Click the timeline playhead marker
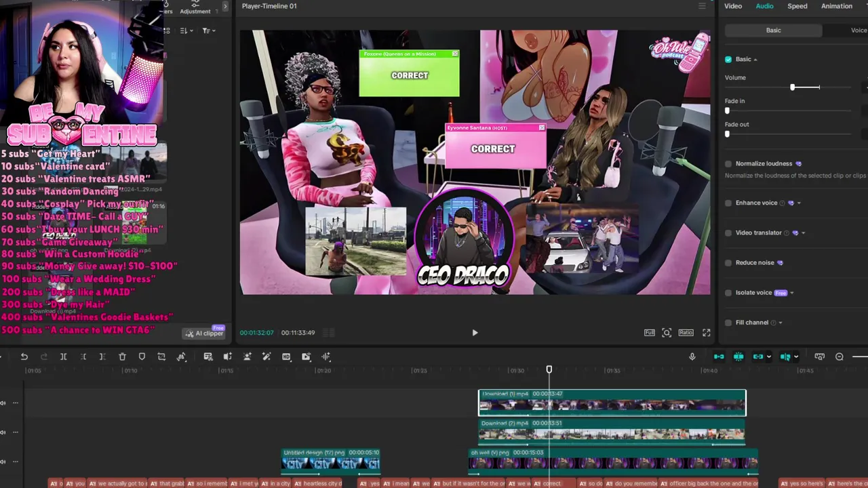The height and width of the screenshot is (488, 868). [549, 369]
